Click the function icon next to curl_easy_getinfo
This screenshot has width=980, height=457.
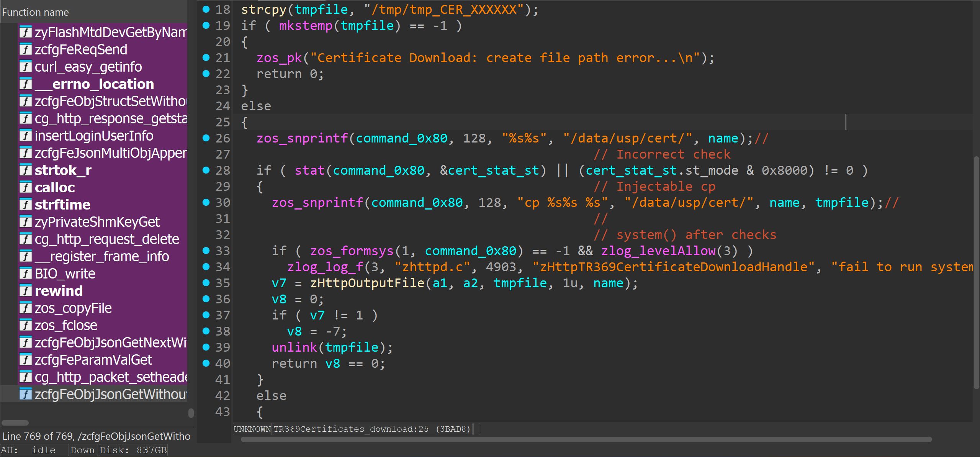click(25, 67)
